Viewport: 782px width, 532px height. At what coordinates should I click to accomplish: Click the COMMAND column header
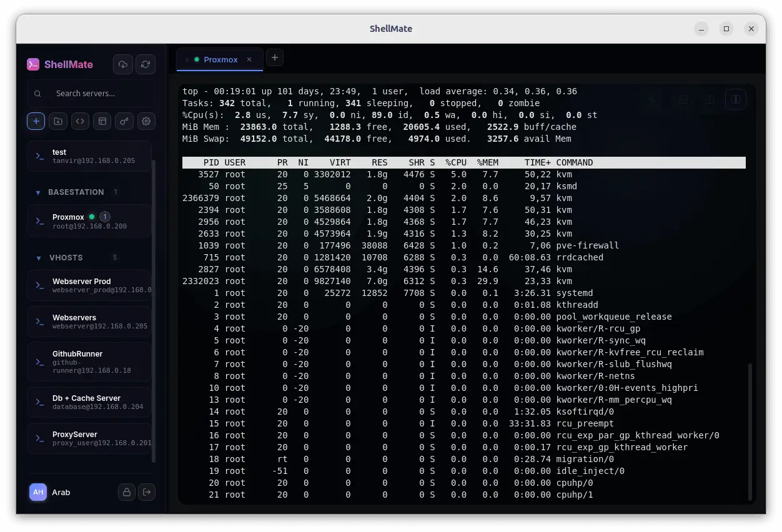(x=575, y=162)
